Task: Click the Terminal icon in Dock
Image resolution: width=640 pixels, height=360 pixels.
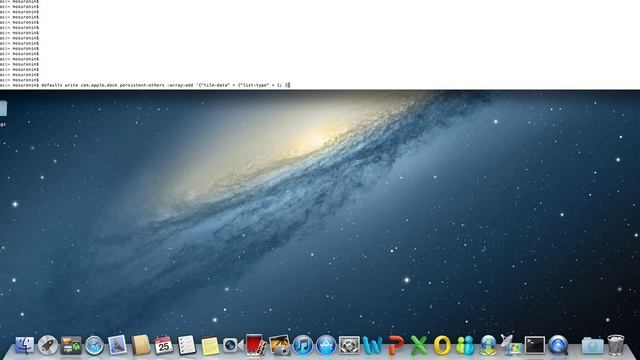Action: coord(535,345)
